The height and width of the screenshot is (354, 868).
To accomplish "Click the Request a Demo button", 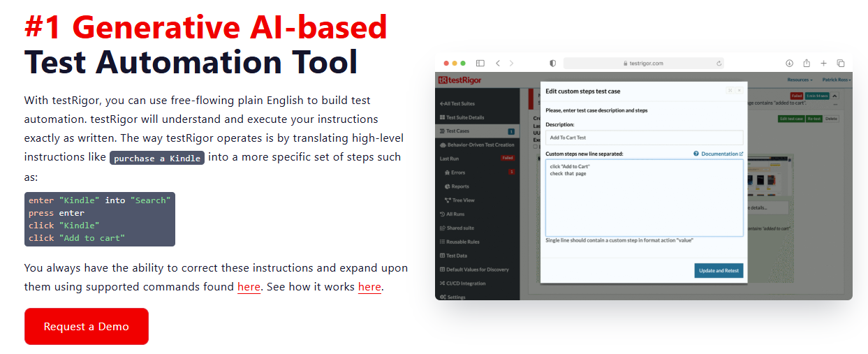I will click(x=87, y=327).
